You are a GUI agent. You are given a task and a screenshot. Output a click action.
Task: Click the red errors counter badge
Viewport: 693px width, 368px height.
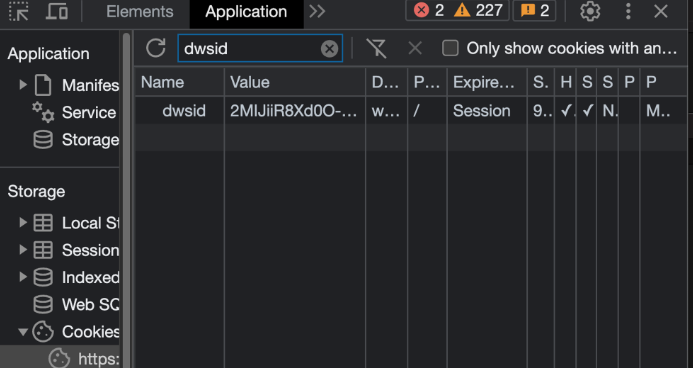click(429, 11)
